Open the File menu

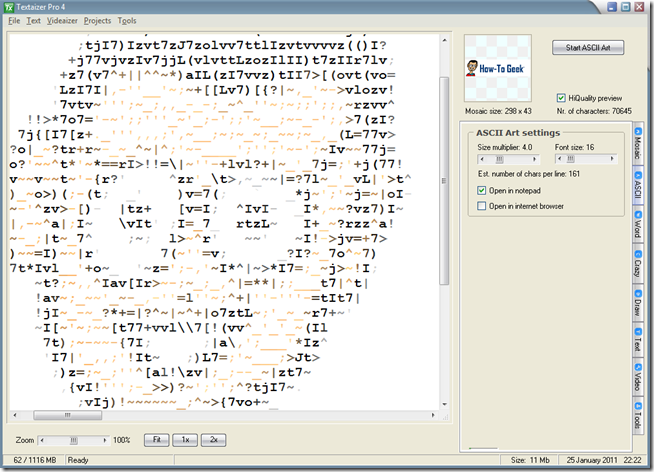point(14,20)
